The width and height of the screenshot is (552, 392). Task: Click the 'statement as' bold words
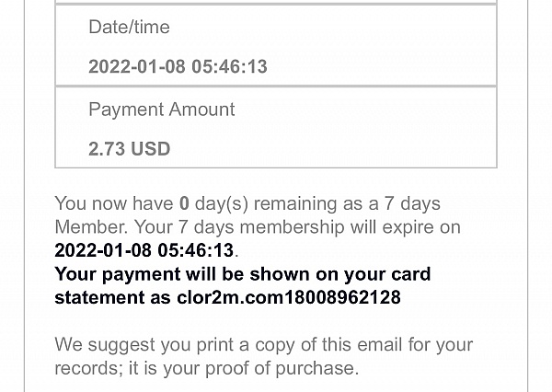(112, 297)
